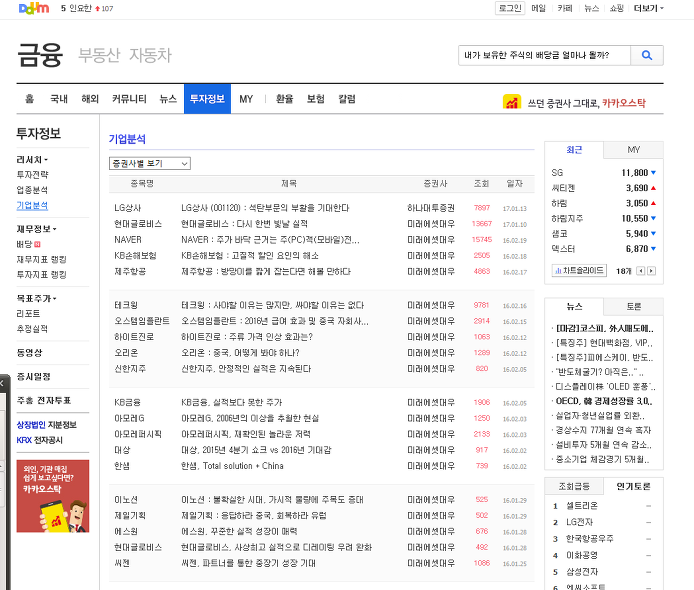Go to previous page of recent stocks
The width and height of the screenshot is (694, 590).
[640, 271]
